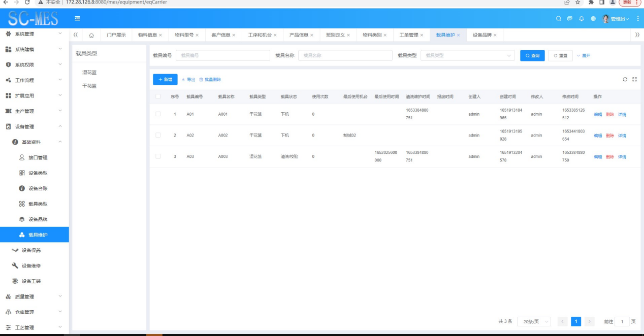
Task: Tick the checkbox for row A01
Action: (158, 114)
